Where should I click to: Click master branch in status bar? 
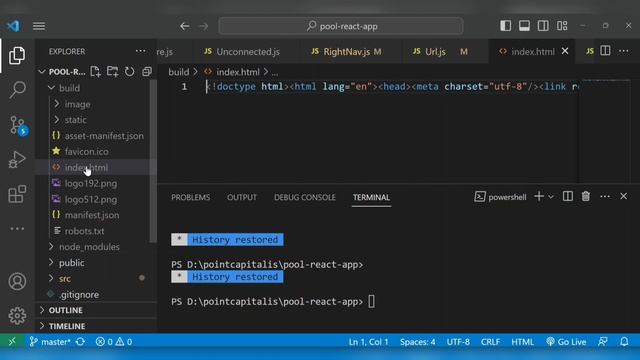(x=50, y=341)
